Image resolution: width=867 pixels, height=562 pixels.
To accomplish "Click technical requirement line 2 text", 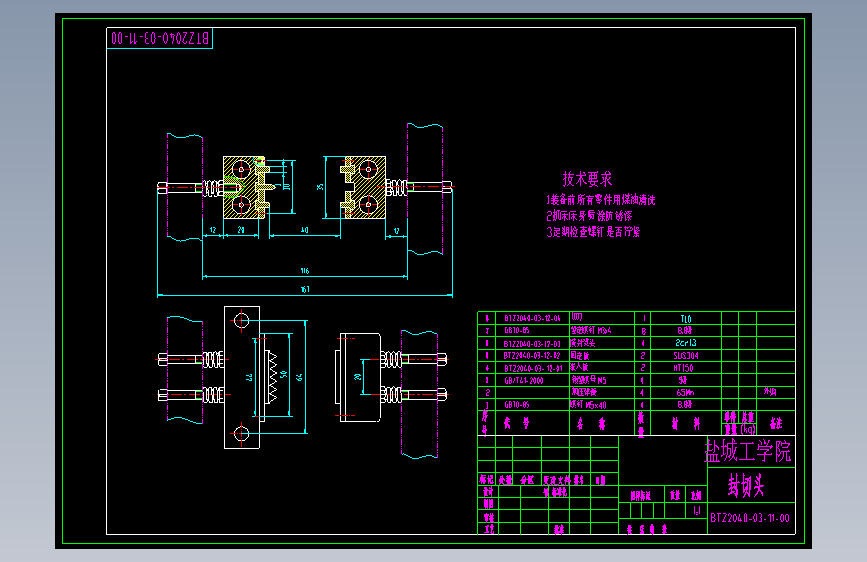I will coord(589,216).
